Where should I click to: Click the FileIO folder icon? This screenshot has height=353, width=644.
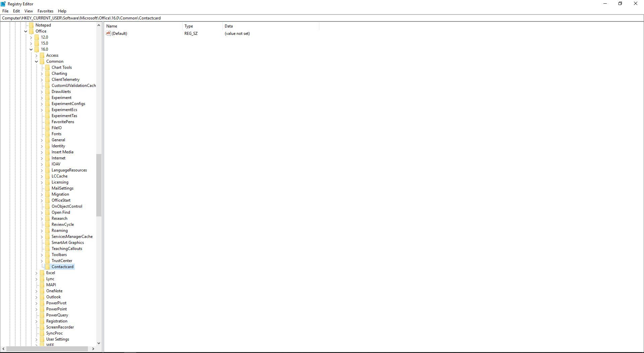tap(47, 128)
